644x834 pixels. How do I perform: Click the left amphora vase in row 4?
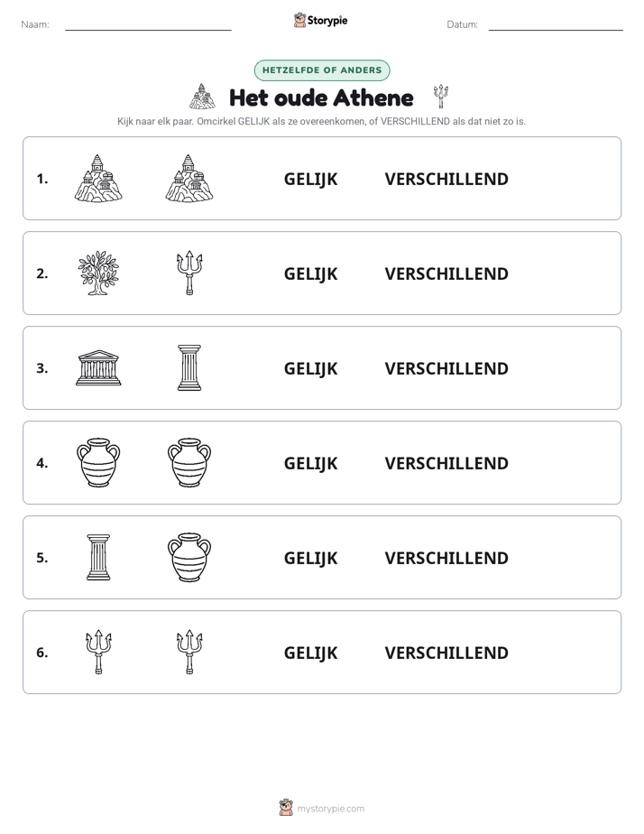98,462
